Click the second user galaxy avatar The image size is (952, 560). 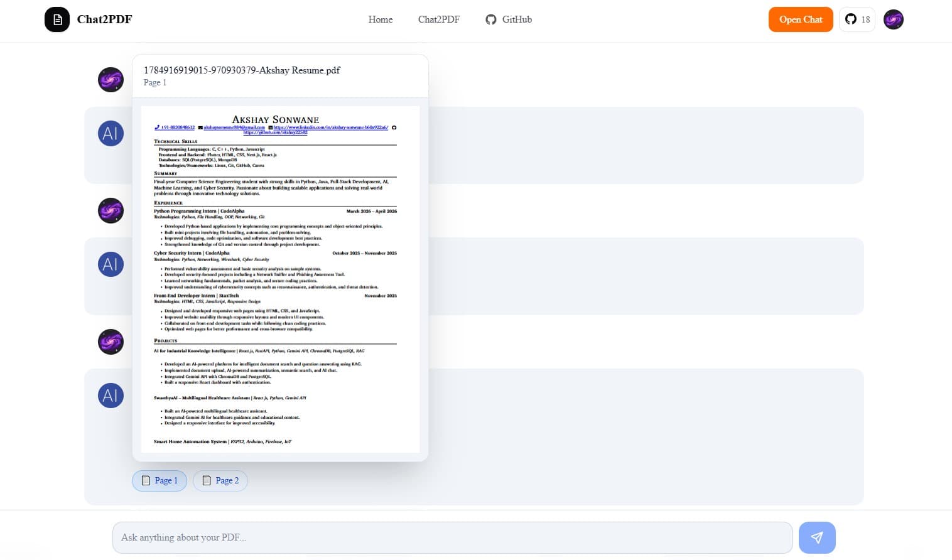(111, 211)
